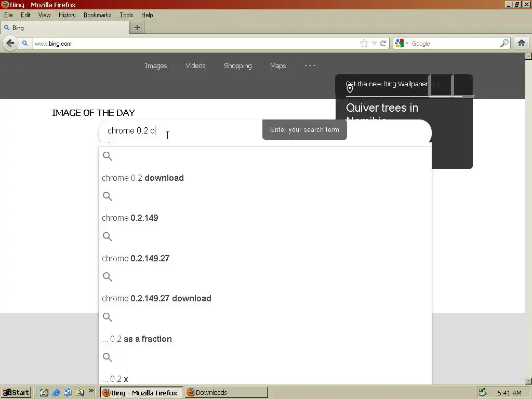Go to the Firefox home page icon
The image size is (532, 399).
coord(522,43)
